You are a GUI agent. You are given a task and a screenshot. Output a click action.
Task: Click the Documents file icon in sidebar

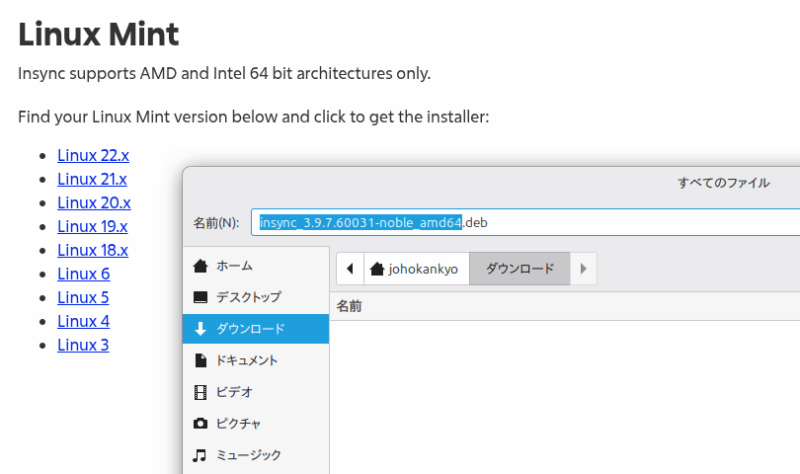[200, 360]
